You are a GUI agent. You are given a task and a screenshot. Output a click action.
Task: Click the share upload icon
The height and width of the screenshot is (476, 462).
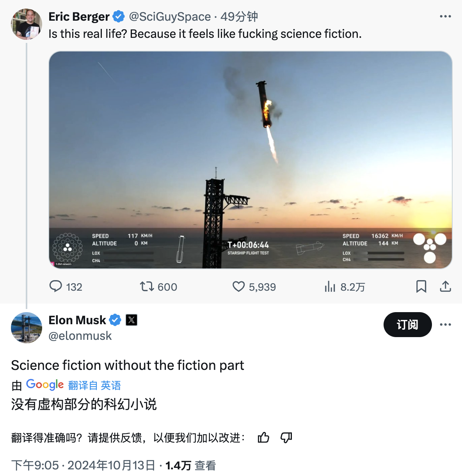pos(445,287)
